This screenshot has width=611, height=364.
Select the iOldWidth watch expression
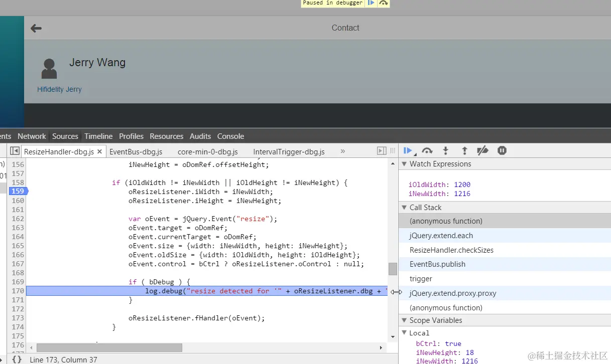click(x=439, y=185)
